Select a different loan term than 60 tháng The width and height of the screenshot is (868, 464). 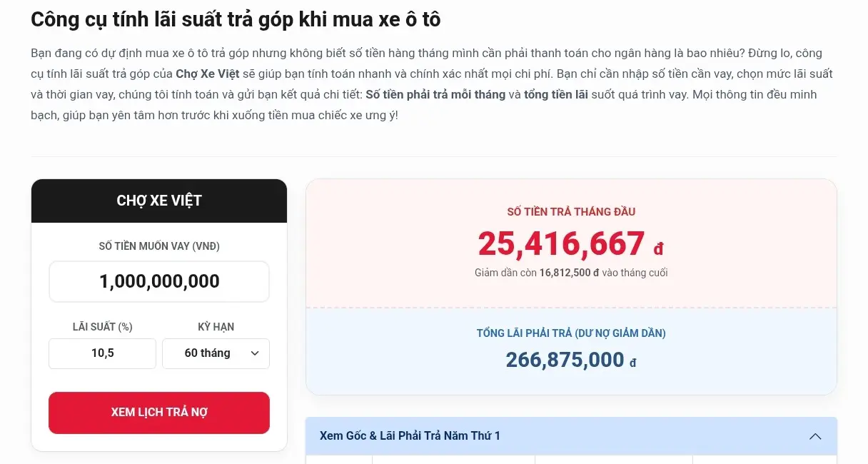point(216,353)
